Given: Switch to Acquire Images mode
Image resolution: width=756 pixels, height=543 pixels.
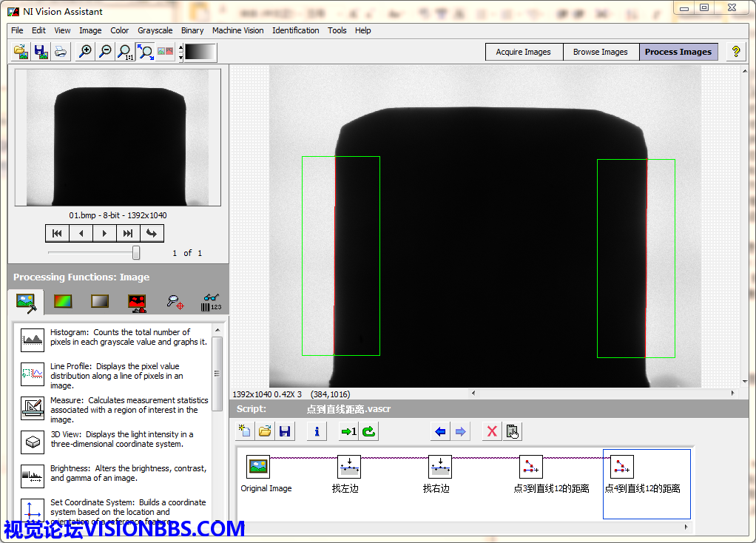Looking at the screenshot, I should point(524,52).
